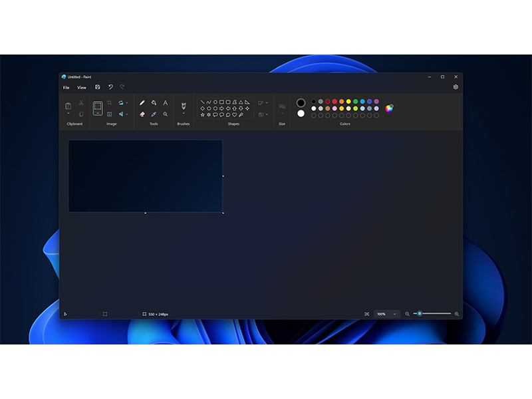Screen dimensions: 532x399
Task: Click the Redo arrow
Action: point(122,87)
